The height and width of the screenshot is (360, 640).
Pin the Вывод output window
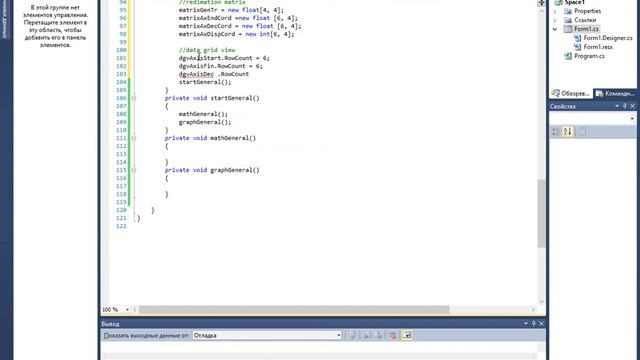click(x=533, y=324)
